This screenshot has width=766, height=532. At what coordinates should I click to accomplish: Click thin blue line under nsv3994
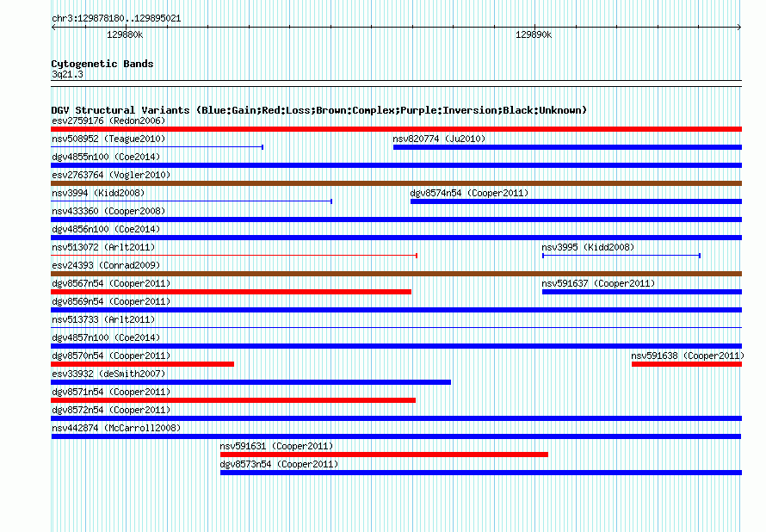point(191,201)
